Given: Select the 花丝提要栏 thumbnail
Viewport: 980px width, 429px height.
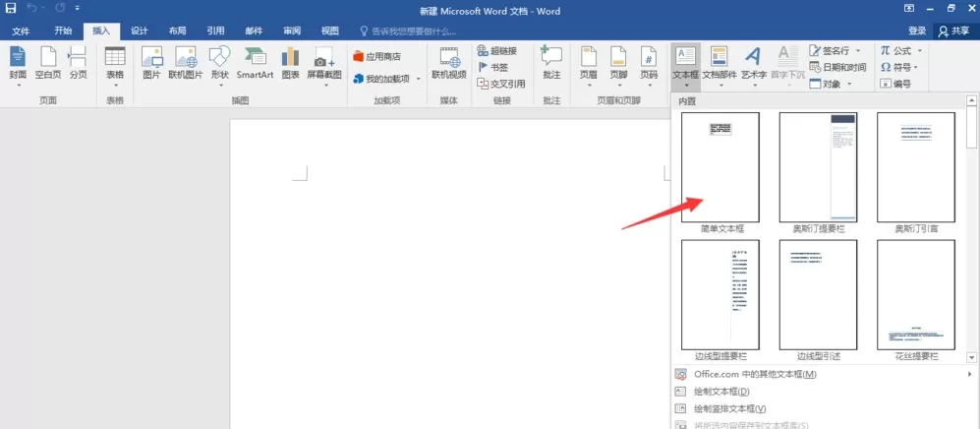Looking at the screenshot, I should click(916, 294).
